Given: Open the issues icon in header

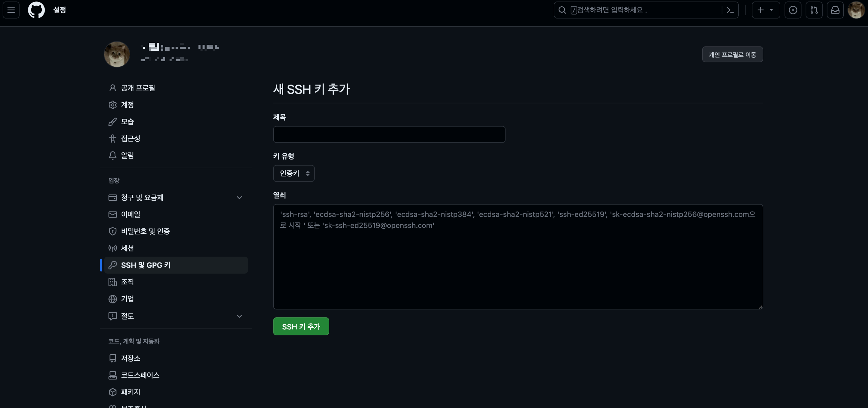Looking at the screenshot, I should tap(792, 10).
